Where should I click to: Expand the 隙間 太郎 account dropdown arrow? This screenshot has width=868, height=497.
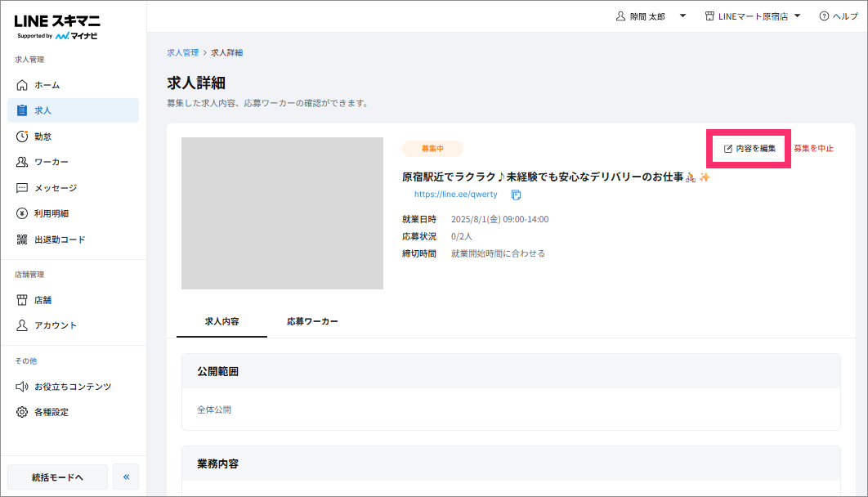coord(682,16)
